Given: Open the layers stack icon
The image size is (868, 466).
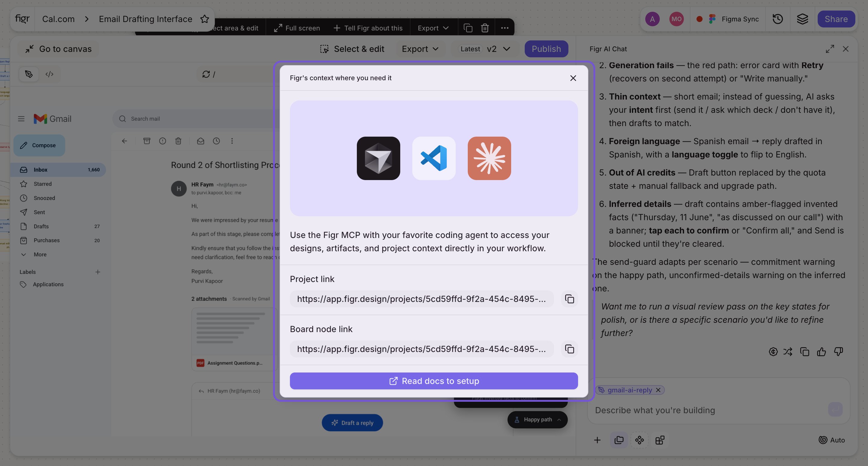Looking at the screenshot, I should click(802, 19).
